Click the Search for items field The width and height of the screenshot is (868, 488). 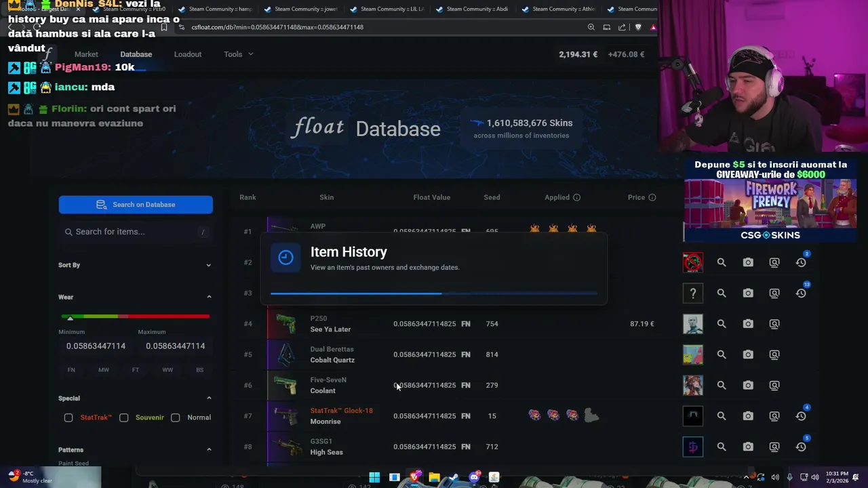pyautogui.click(x=136, y=232)
